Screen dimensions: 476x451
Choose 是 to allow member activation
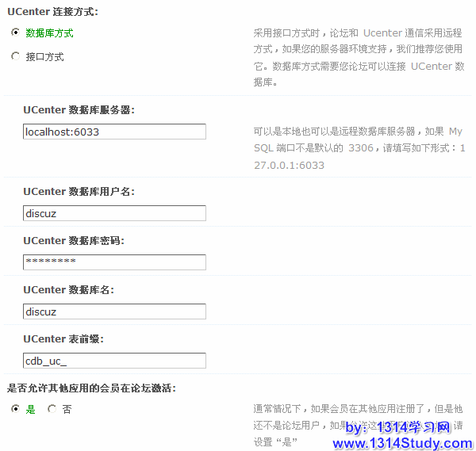point(15,409)
